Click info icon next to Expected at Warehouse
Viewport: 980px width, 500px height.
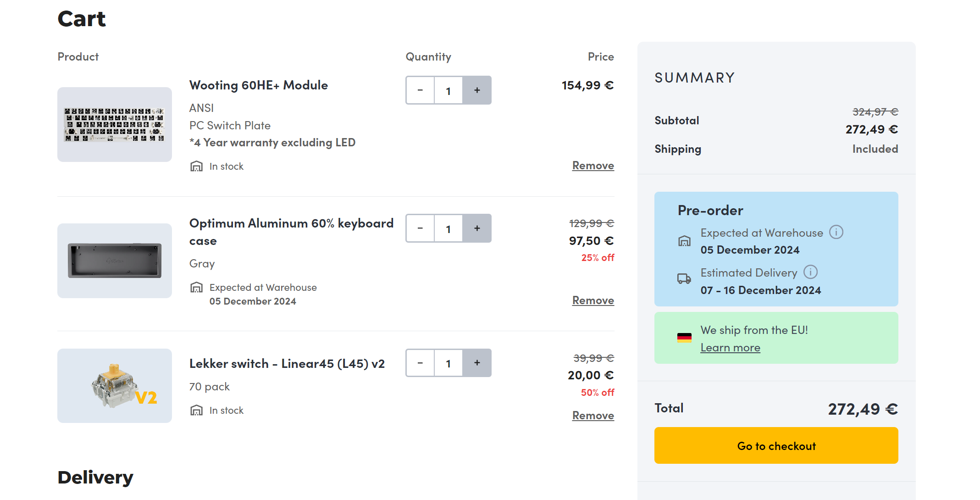(836, 232)
